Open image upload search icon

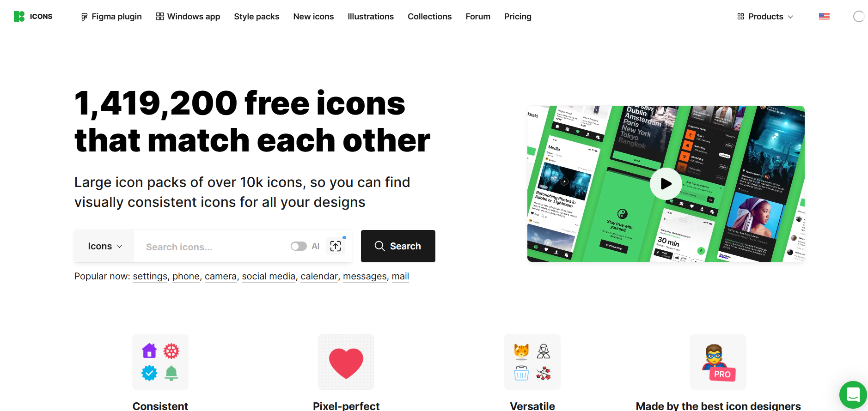click(x=336, y=246)
